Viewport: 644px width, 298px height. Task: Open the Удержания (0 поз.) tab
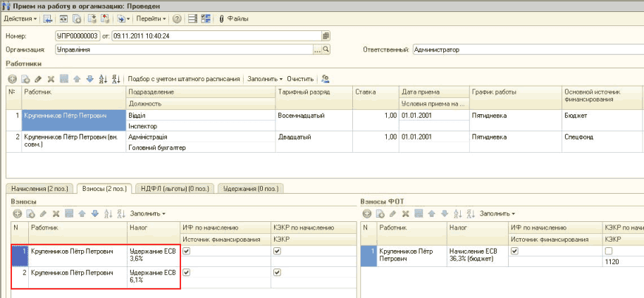(x=250, y=188)
